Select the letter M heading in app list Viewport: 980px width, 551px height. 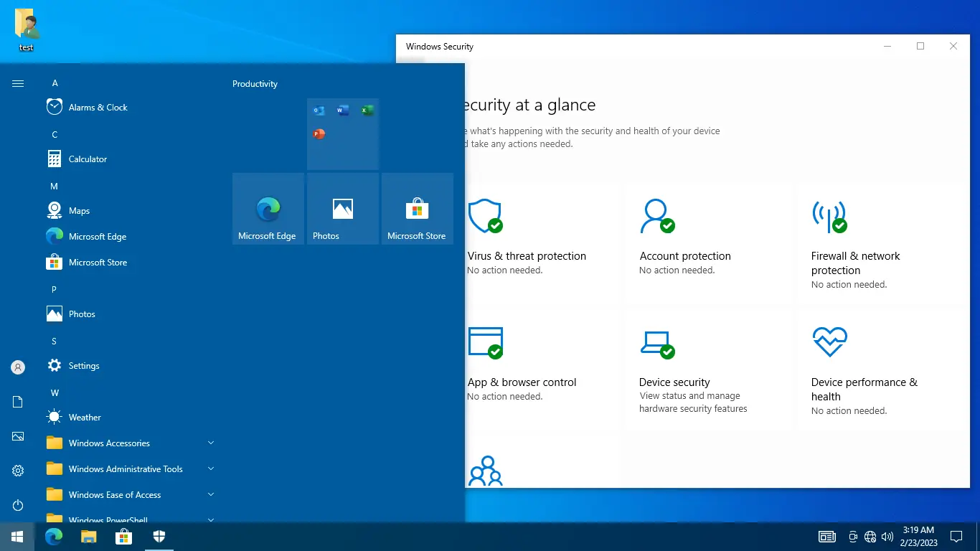(55, 187)
